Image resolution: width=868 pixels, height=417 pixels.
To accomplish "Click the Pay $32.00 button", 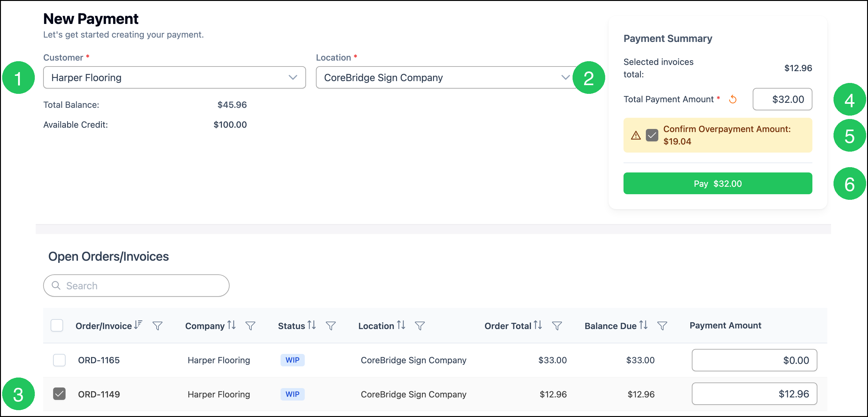I will 718,183.
